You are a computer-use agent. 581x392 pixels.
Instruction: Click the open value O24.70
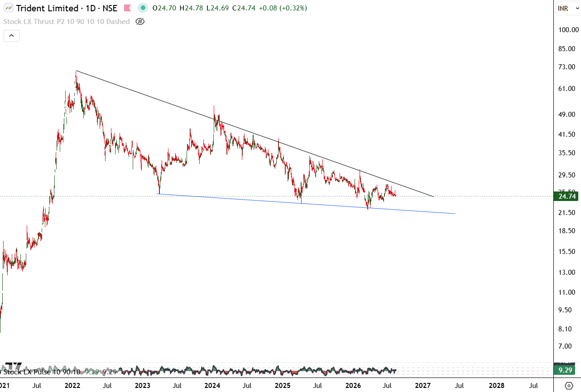(165, 8)
